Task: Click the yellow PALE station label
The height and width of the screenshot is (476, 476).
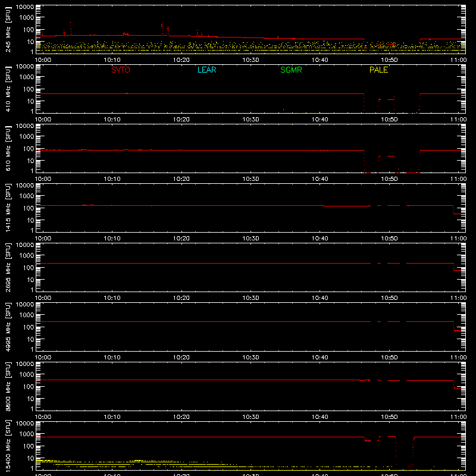Action: click(378, 70)
